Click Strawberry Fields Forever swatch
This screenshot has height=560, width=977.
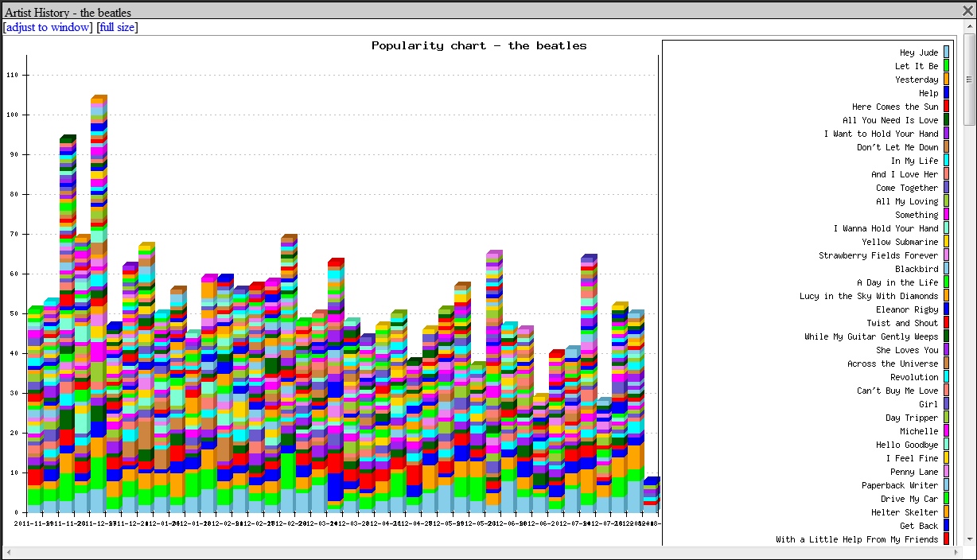click(x=946, y=255)
